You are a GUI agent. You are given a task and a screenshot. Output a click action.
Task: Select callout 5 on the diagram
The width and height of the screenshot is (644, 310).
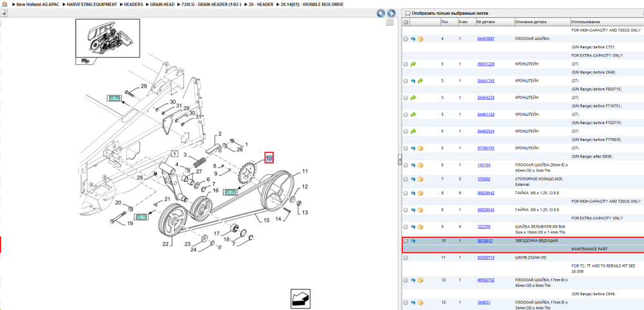pos(175,154)
